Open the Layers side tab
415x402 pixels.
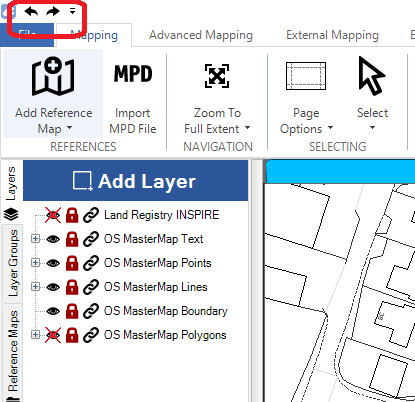click(x=11, y=183)
